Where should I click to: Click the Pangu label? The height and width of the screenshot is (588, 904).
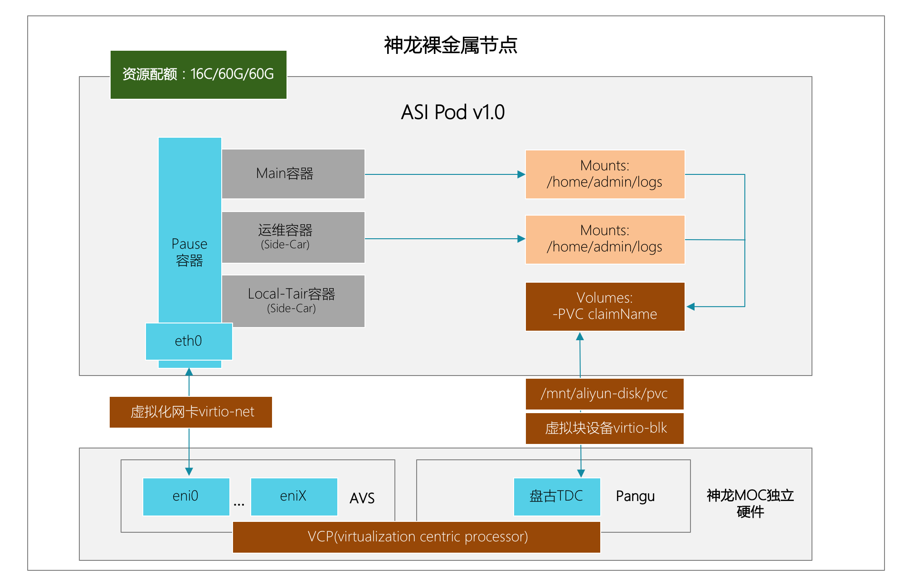tap(635, 496)
